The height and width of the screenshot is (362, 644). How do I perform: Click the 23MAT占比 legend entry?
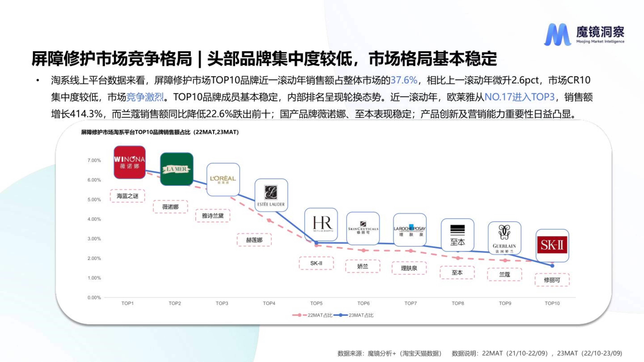(x=354, y=315)
